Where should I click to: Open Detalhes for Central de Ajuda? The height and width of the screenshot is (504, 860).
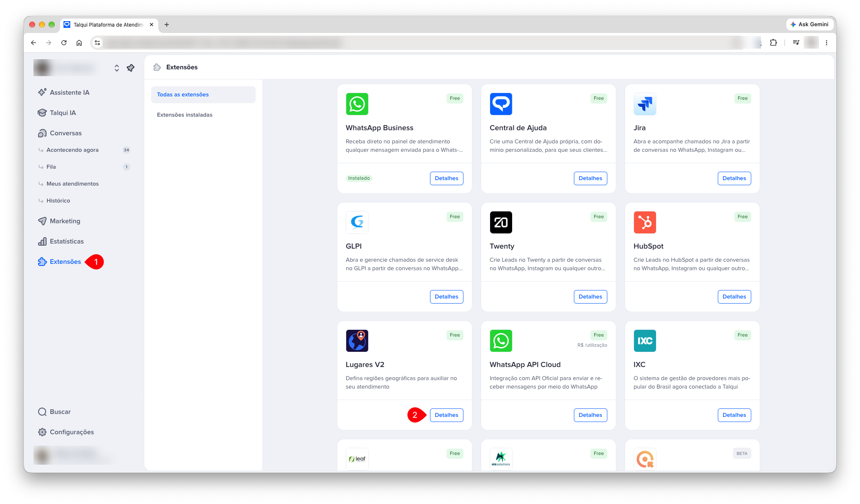pos(590,178)
